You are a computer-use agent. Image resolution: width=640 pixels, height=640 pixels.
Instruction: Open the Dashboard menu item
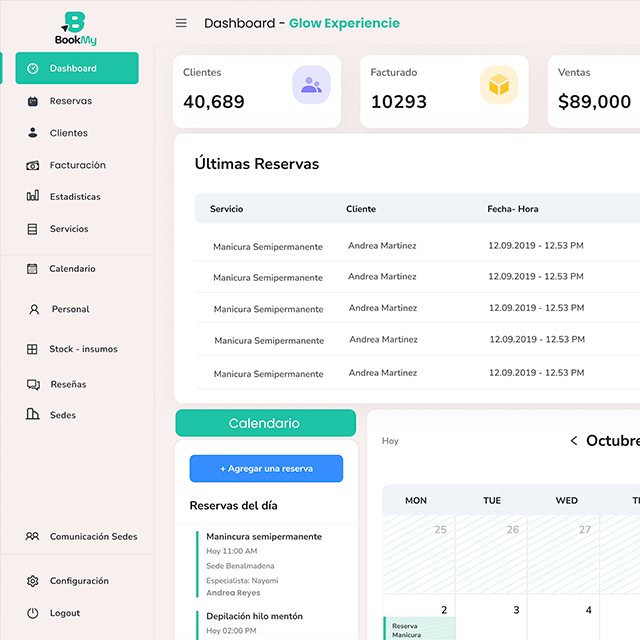tap(77, 68)
